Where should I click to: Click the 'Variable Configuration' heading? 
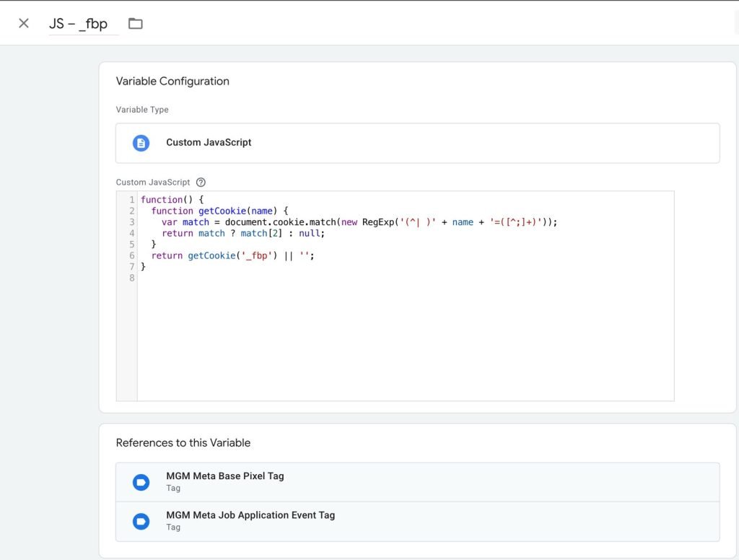172,81
